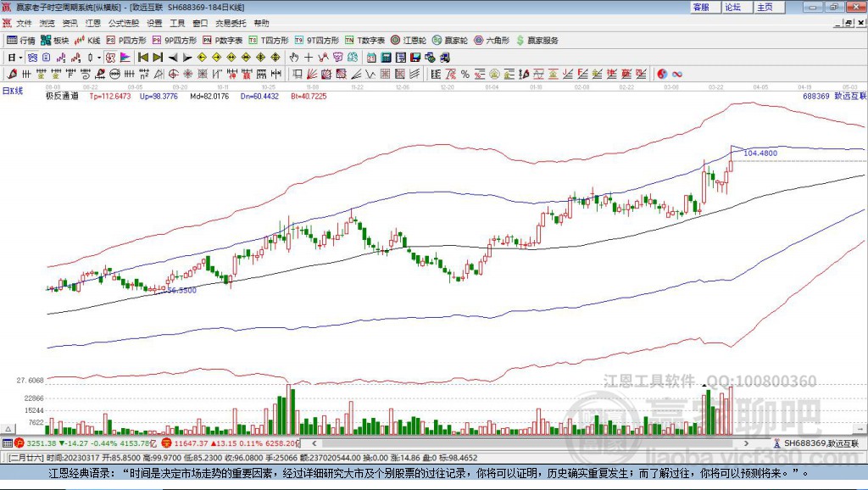Screen dimensions: 868x490
Task: Open the 工具 menu
Action: [177, 23]
